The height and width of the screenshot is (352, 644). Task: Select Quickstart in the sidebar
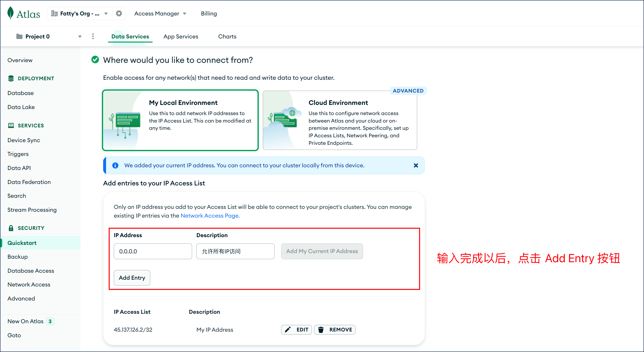pyautogui.click(x=41, y=243)
